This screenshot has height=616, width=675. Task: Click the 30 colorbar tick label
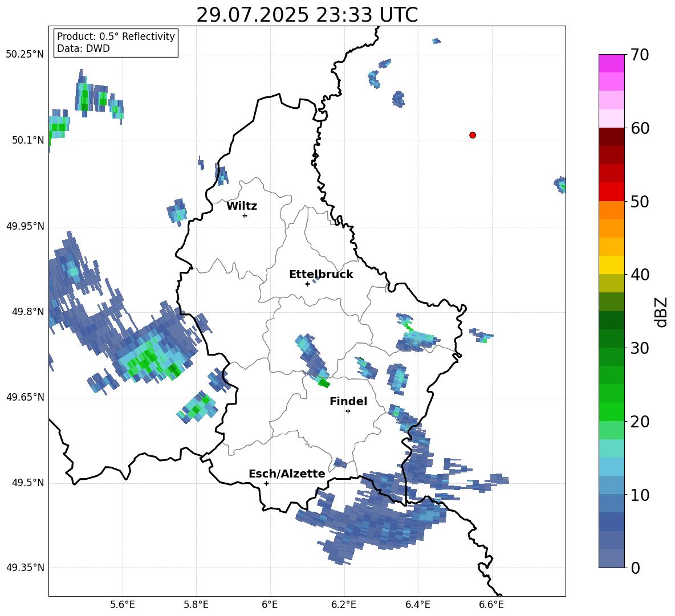(x=640, y=348)
